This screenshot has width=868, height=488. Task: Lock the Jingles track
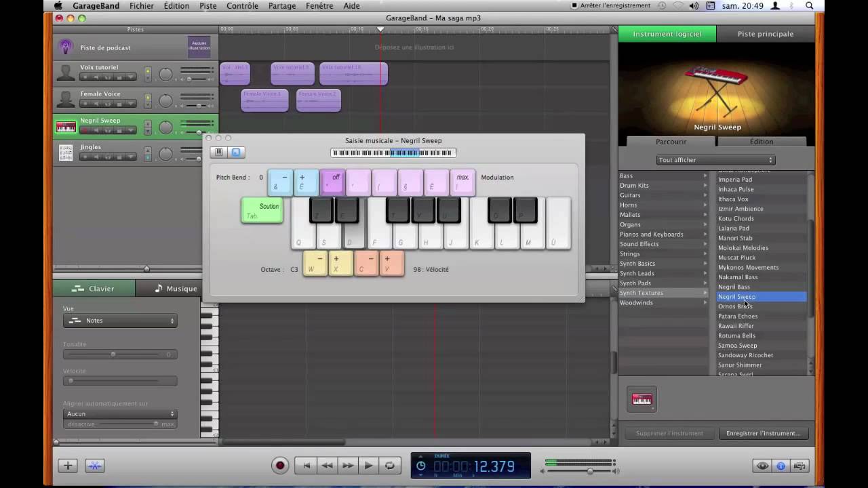(x=119, y=157)
